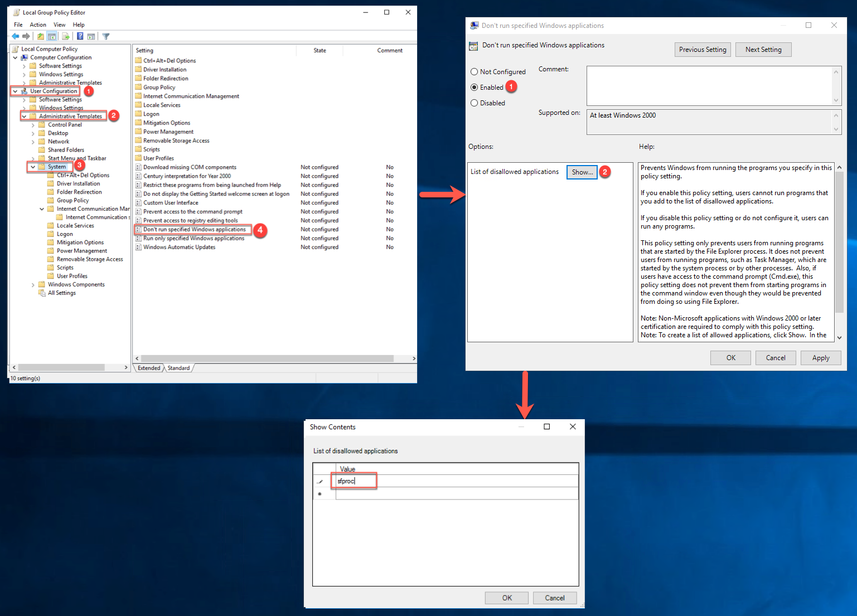Screen dimensions: 857x616
Task: Select the Not Configured radio button
Action: pos(474,71)
